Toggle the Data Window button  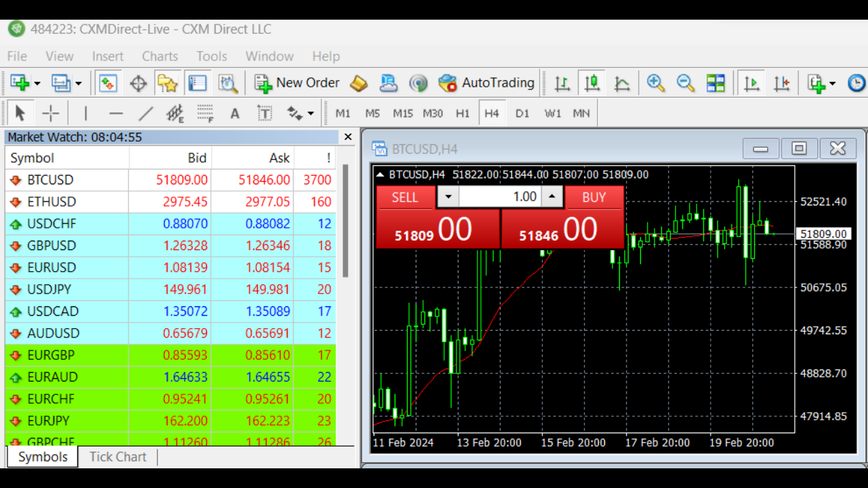pyautogui.click(x=138, y=83)
